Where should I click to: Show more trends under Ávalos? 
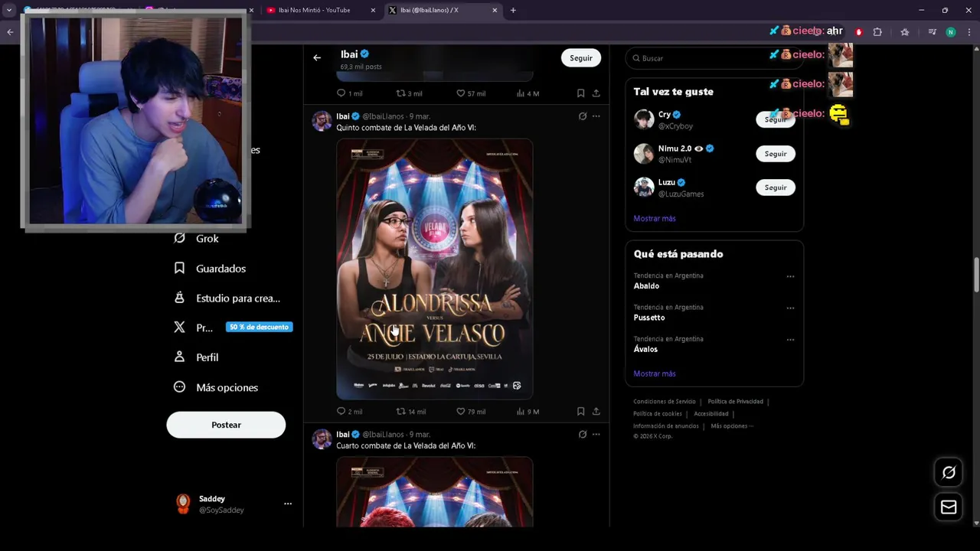[x=655, y=373]
